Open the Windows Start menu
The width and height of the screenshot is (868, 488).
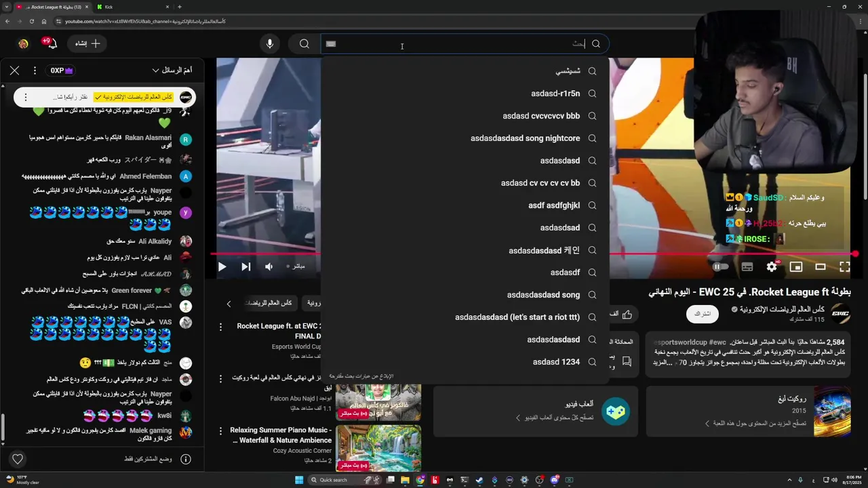point(299,480)
